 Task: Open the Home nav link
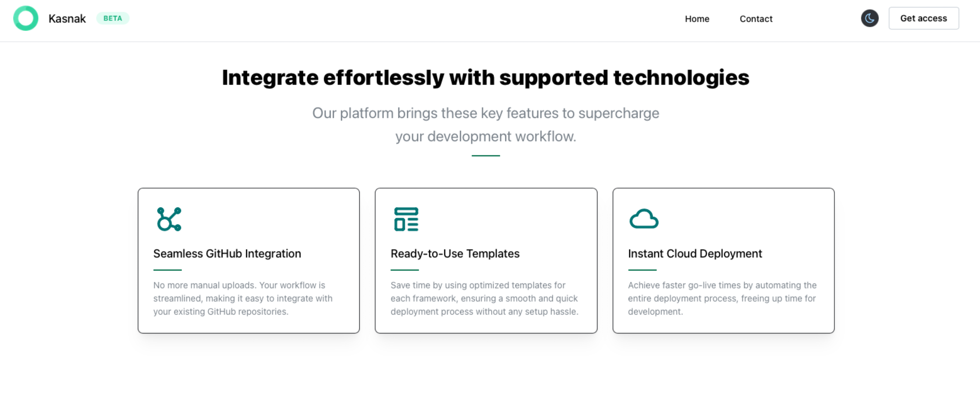(x=697, y=19)
